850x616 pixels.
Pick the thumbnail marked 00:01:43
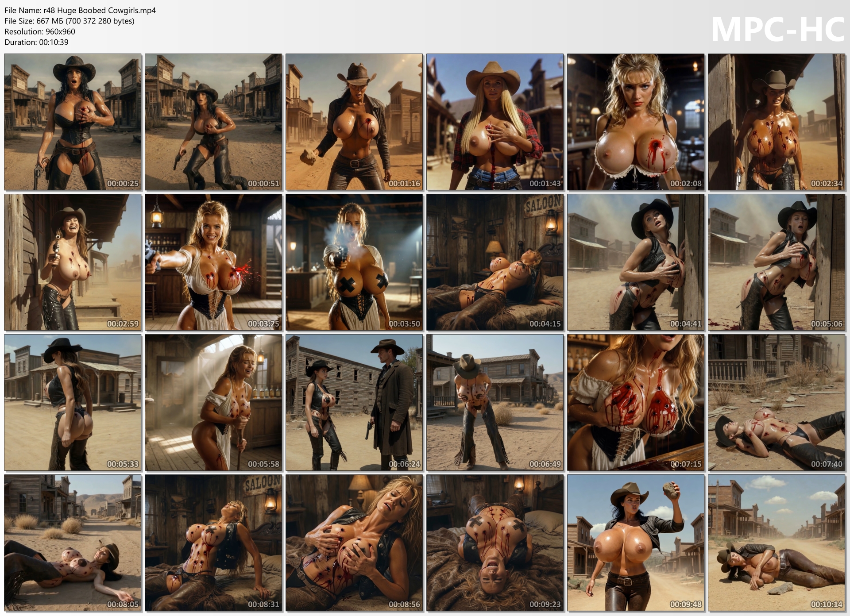tap(495, 122)
